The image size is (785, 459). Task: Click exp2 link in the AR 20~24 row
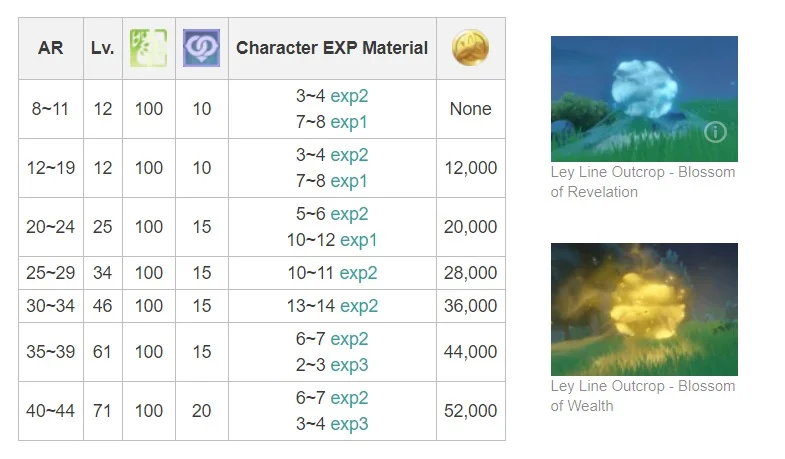click(349, 213)
